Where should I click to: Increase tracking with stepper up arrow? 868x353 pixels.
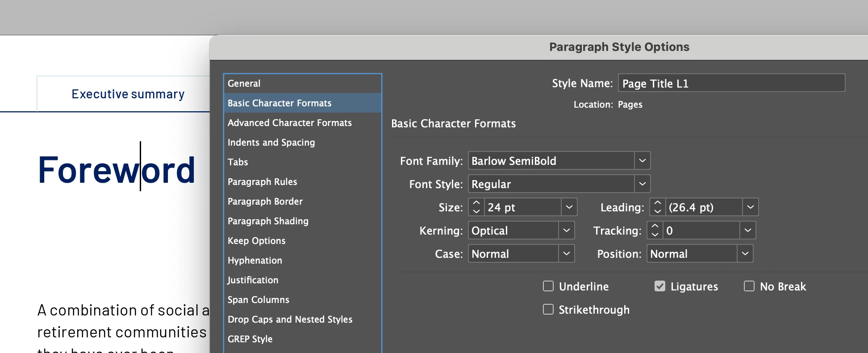click(655, 227)
